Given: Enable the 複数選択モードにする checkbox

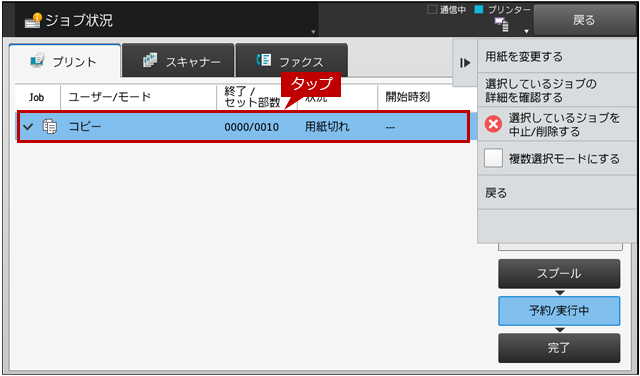Looking at the screenshot, I should click(493, 158).
